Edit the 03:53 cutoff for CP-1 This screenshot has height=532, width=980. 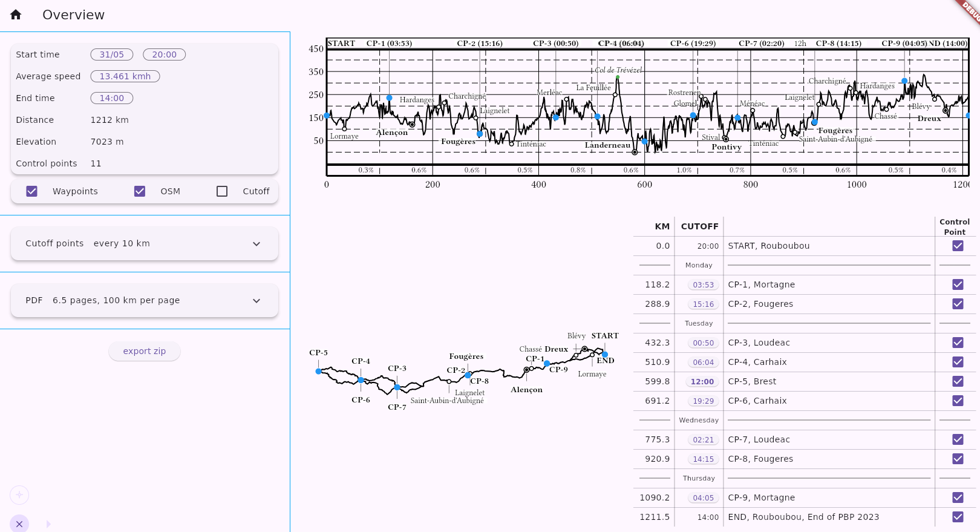[x=704, y=285]
